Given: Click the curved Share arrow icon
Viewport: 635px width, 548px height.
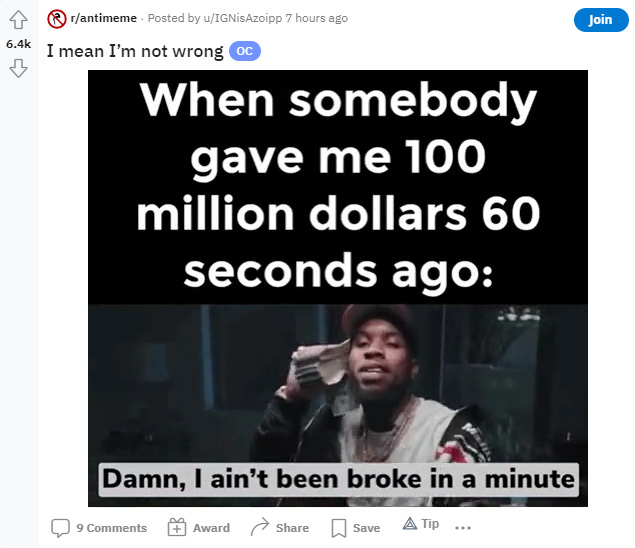Looking at the screenshot, I should point(260,527).
